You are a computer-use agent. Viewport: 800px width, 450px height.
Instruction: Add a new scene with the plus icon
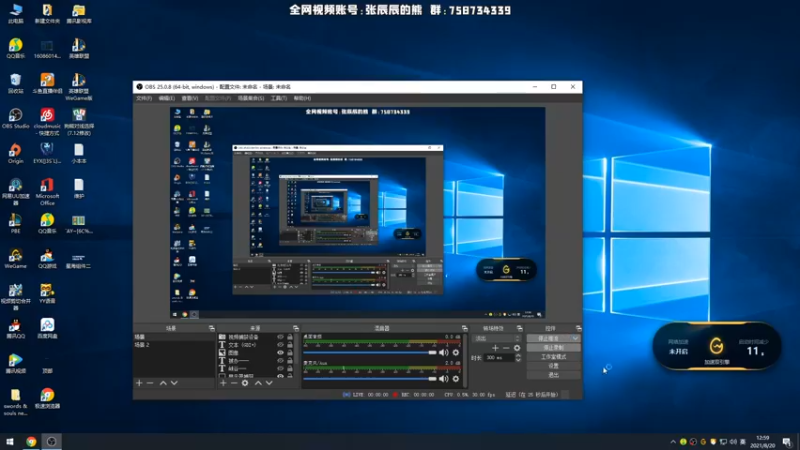point(139,383)
